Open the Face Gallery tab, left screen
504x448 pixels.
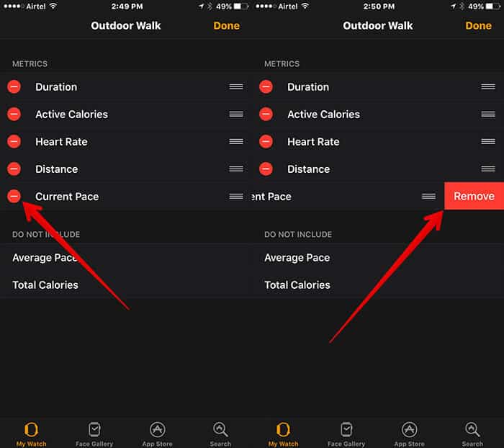tap(94, 434)
